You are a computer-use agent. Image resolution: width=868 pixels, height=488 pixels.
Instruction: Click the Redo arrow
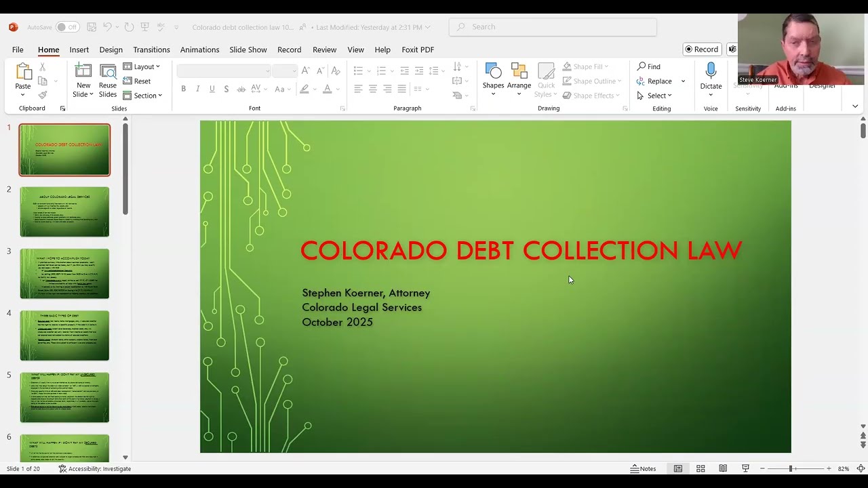click(x=129, y=27)
